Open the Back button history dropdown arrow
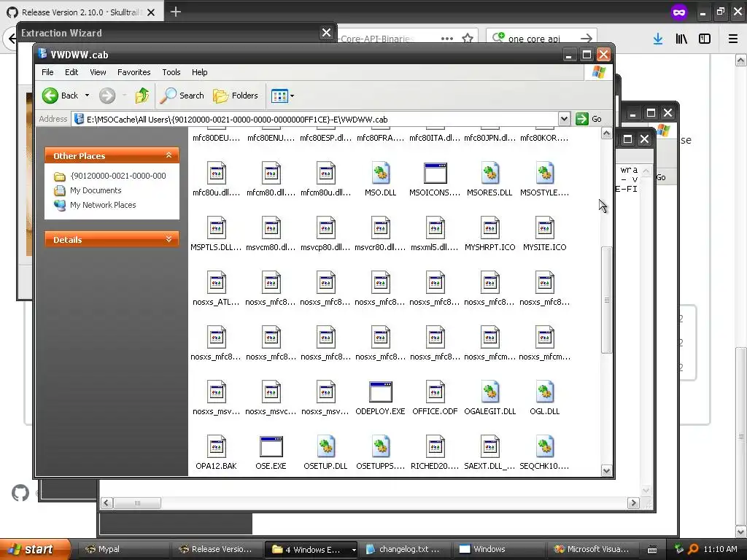 (x=88, y=96)
